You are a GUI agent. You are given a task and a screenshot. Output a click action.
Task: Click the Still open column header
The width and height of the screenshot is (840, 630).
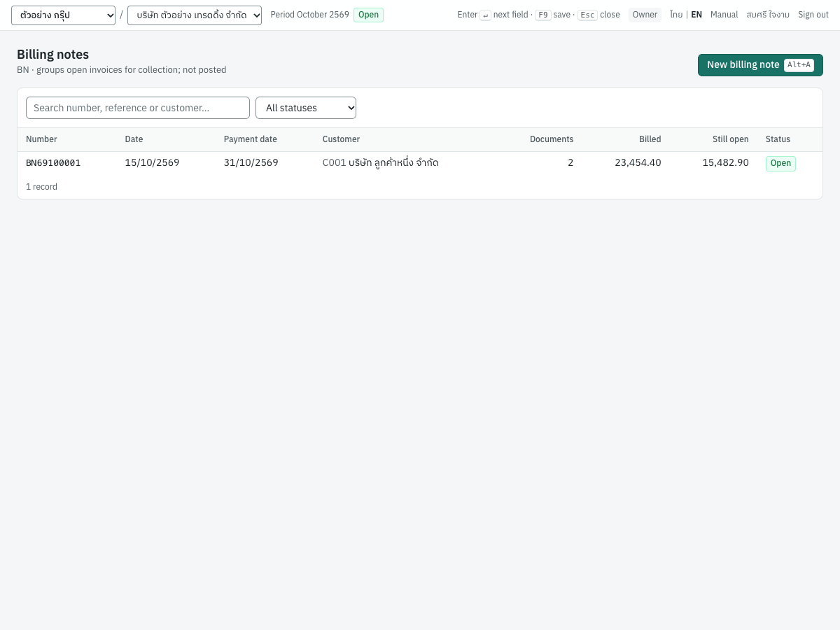730,139
